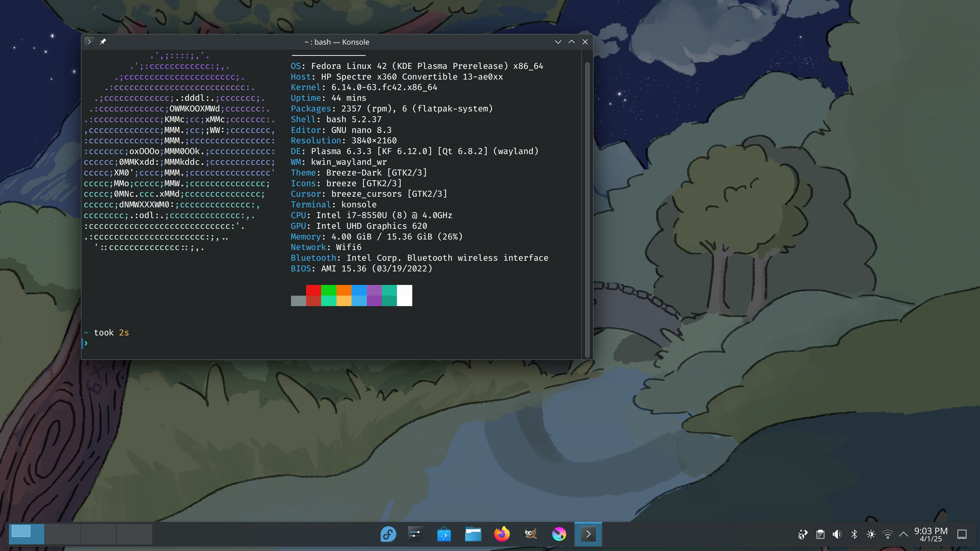This screenshot has width=980, height=551.
Task: Open the Dolphin file manager
Action: [473, 534]
